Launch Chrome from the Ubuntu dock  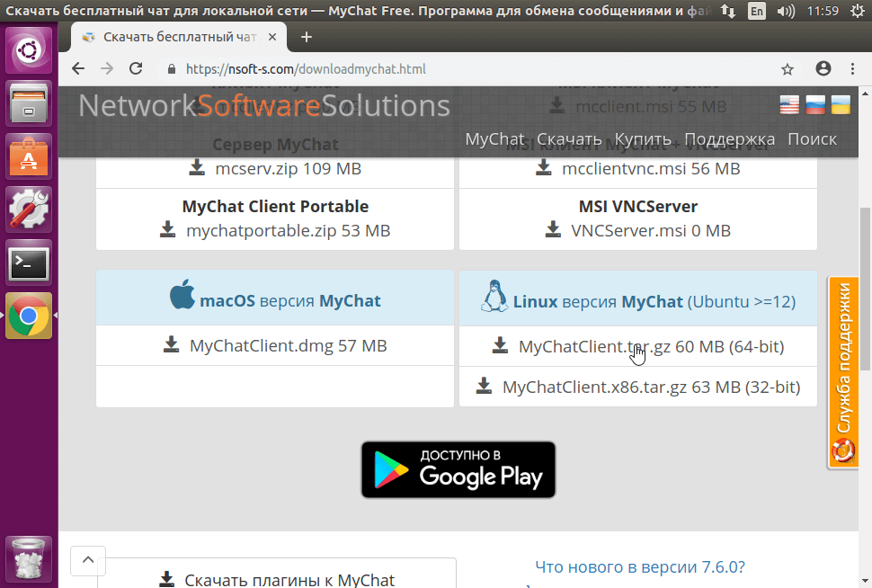[x=29, y=316]
